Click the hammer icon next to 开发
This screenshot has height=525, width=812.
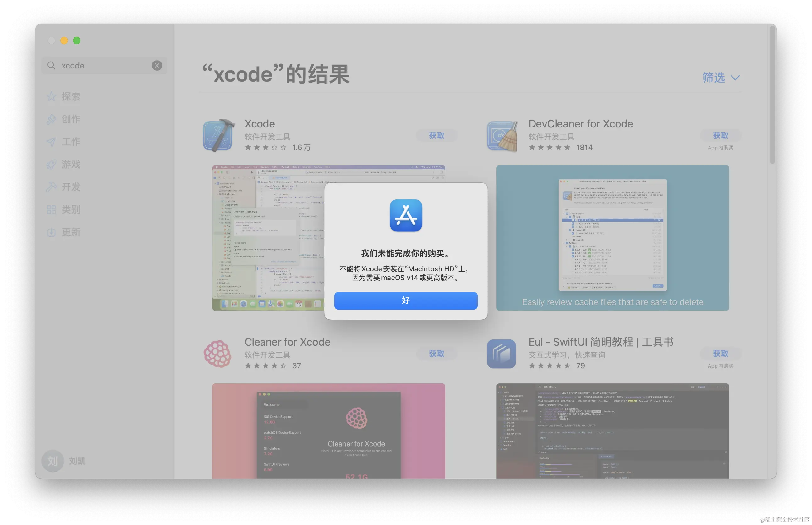(51, 187)
